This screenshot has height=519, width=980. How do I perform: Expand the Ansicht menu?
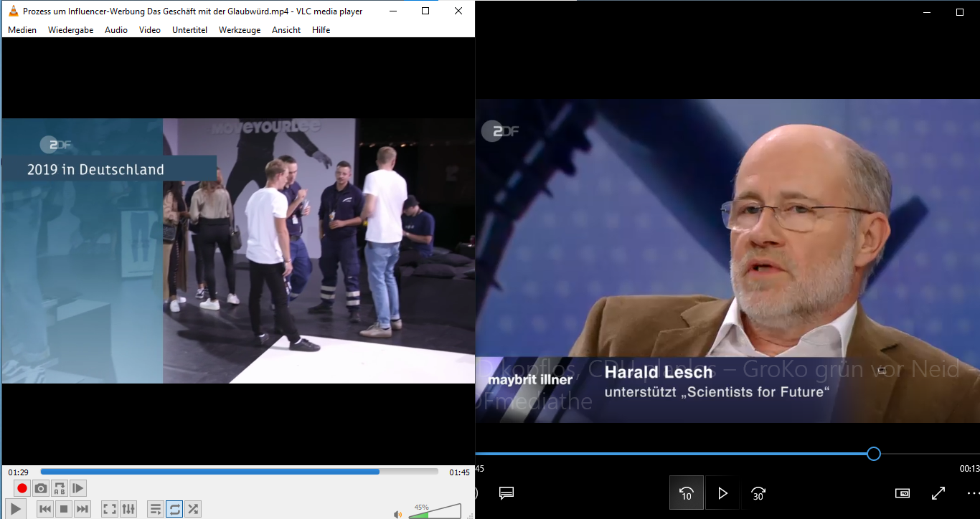pyautogui.click(x=286, y=30)
